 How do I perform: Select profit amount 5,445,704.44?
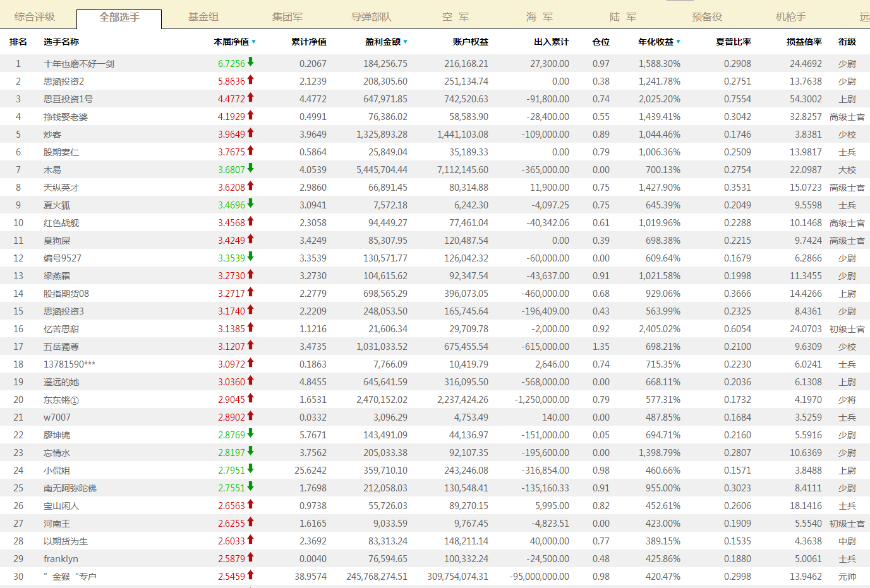382,170
